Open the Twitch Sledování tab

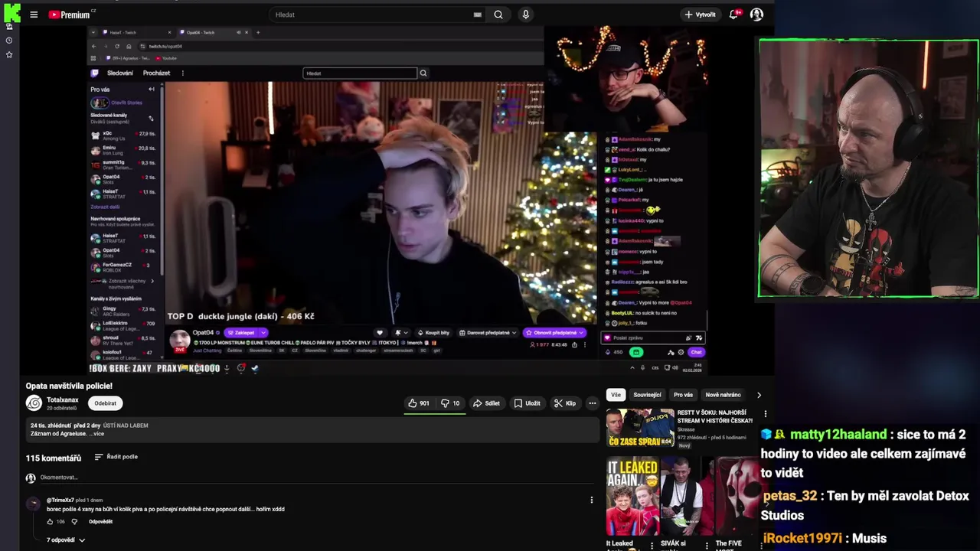120,73
